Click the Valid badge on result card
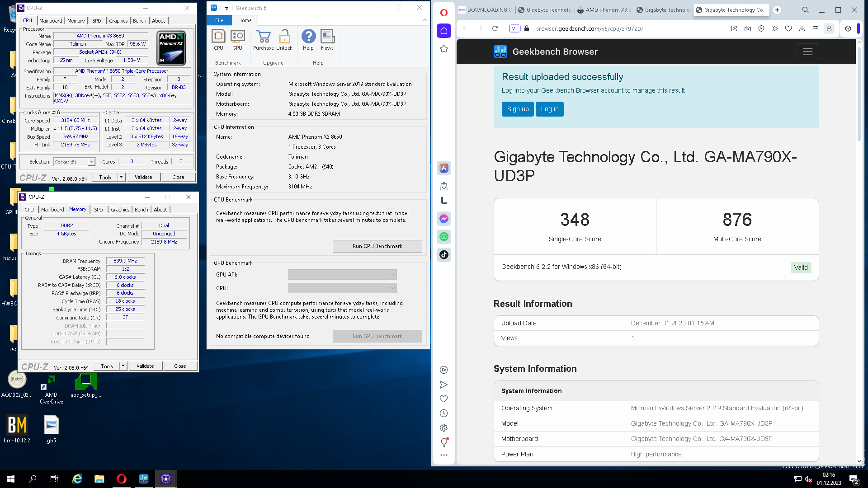 click(801, 267)
